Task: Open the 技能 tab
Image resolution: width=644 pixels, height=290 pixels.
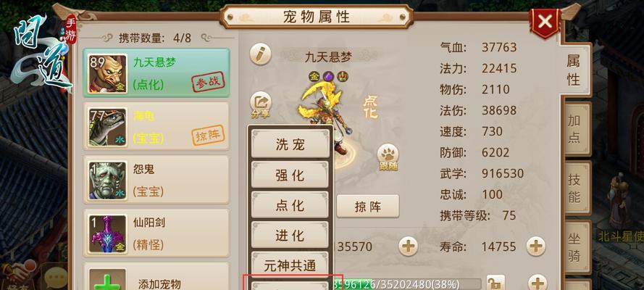Action: pyautogui.click(x=574, y=188)
